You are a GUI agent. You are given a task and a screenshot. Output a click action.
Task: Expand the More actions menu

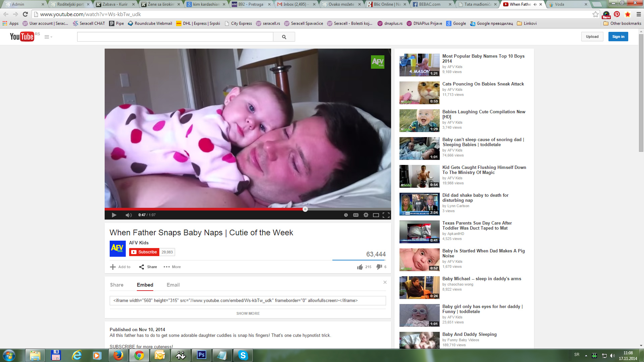[172, 267]
